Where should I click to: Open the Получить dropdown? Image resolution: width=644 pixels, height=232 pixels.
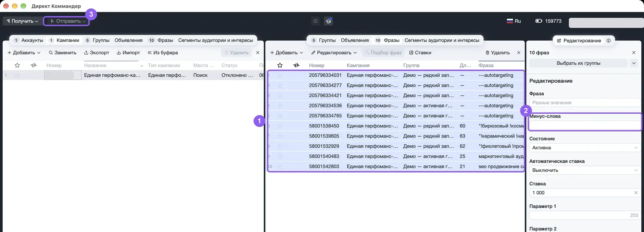coord(22,21)
